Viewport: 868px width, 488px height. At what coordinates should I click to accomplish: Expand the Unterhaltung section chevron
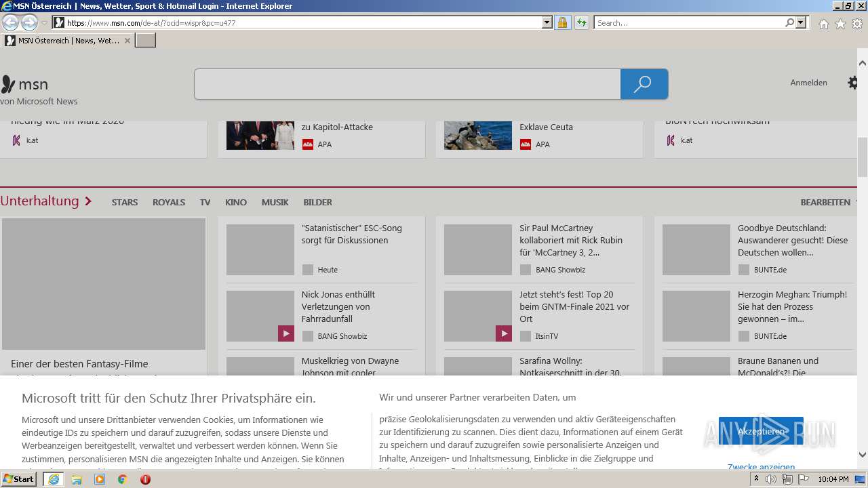[87, 201]
